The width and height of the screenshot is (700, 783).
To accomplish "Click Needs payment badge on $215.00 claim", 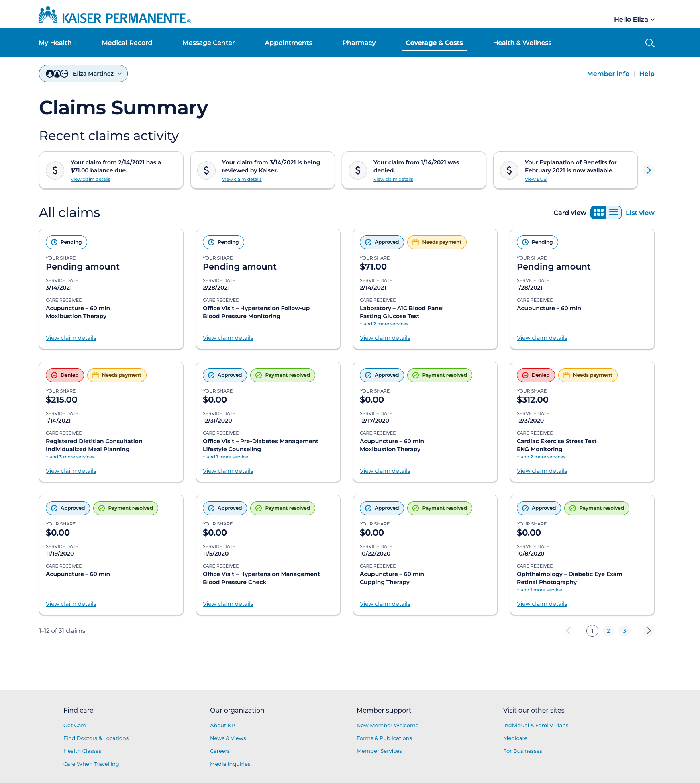I will (x=117, y=375).
